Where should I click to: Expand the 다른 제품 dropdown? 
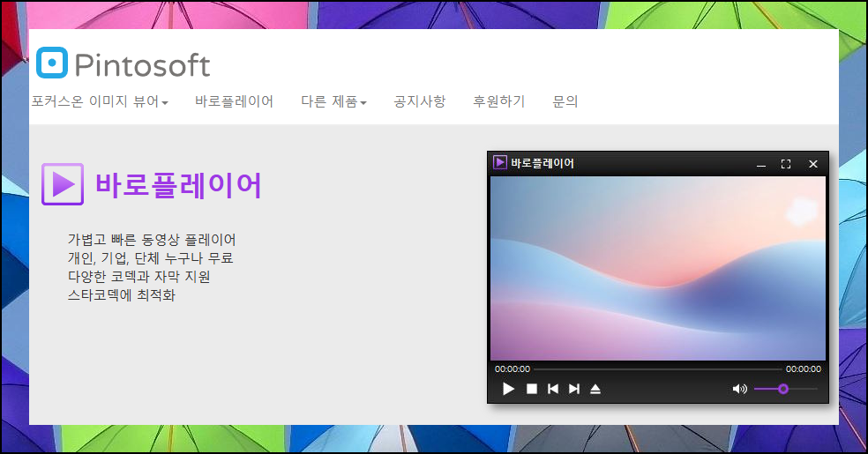click(x=333, y=101)
